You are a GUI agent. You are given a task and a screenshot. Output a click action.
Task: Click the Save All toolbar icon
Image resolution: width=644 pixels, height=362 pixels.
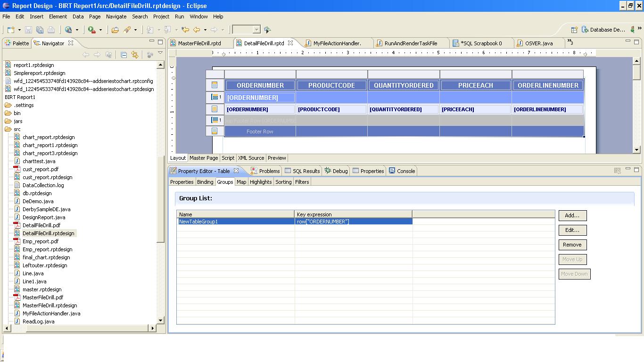pos(40,30)
